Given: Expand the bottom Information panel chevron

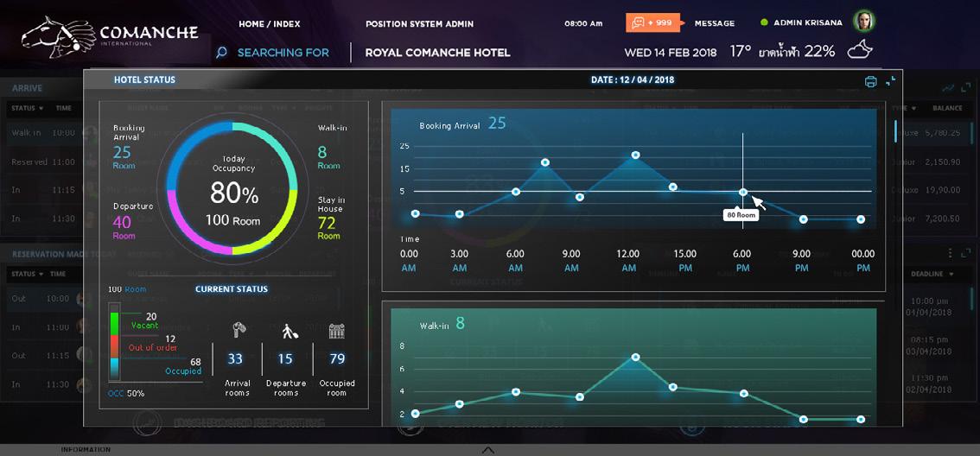Looking at the screenshot, I should (x=489, y=450).
